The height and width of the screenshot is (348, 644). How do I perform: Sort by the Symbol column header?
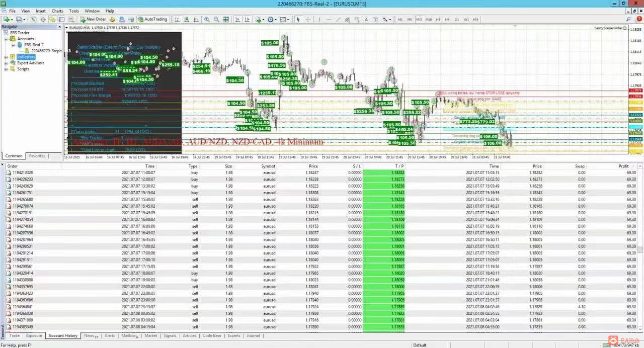(268, 166)
